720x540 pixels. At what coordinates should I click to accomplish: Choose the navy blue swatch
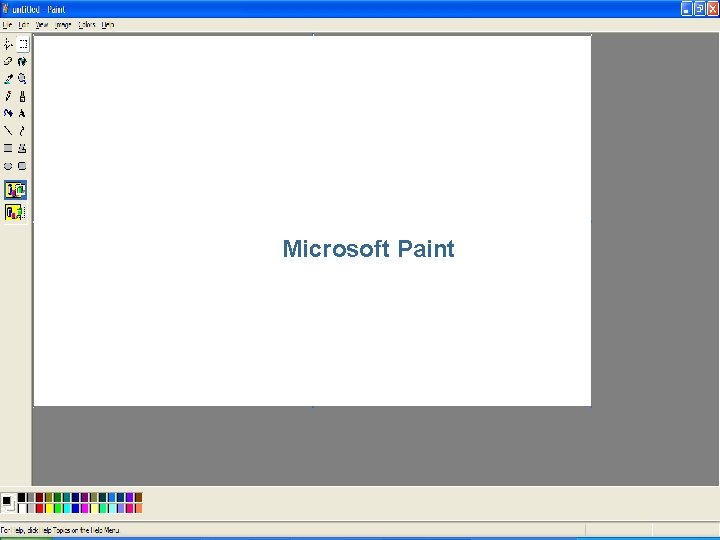(75, 497)
